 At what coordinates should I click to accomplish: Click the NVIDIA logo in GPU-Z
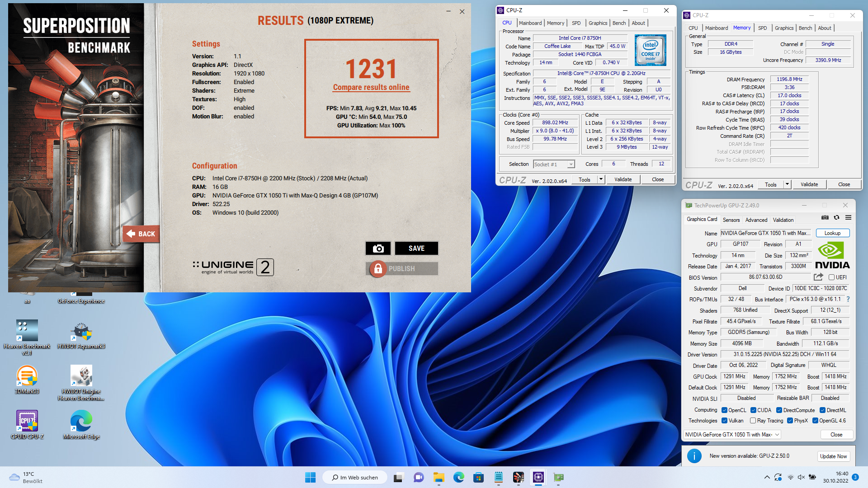coord(832,255)
